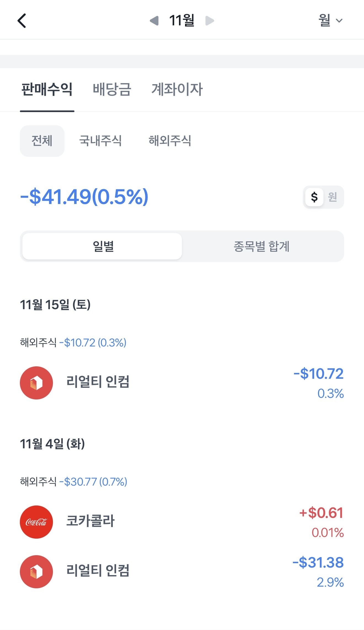
Task: Switch currency display to 원
Action: [333, 197]
